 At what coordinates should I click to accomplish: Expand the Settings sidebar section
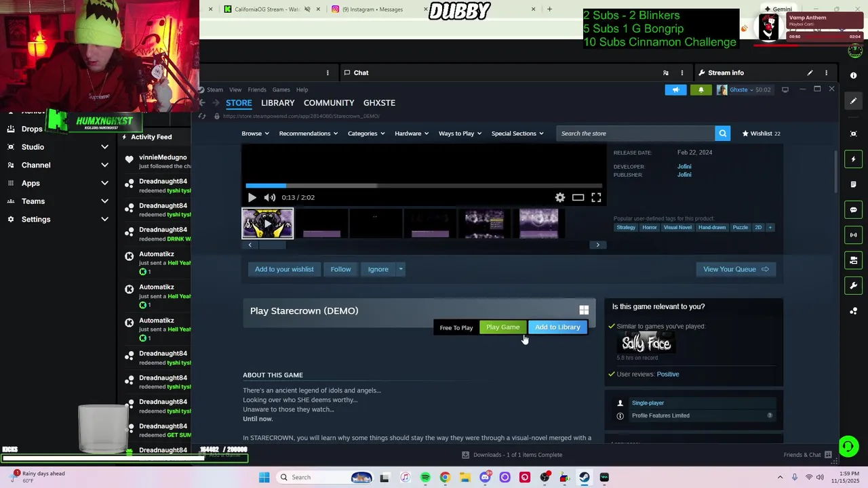(x=104, y=220)
